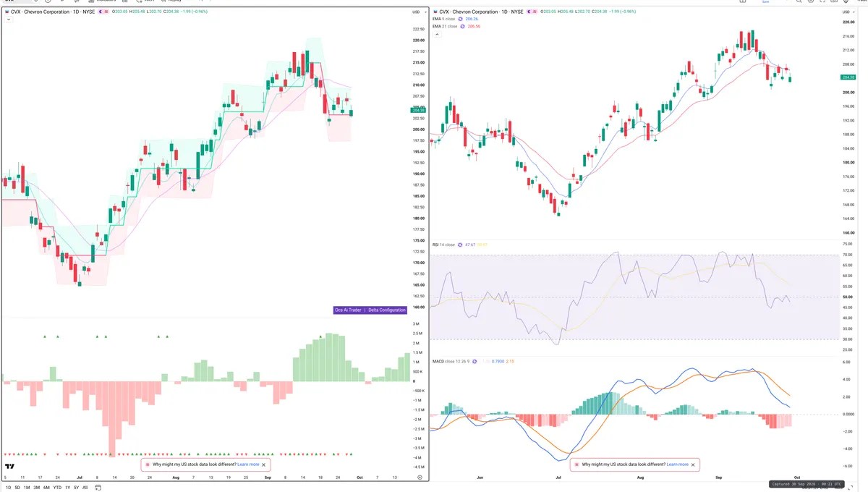Click the session status icon in left chart title
Viewport: 868px width, 492px height.
[101, 12]
